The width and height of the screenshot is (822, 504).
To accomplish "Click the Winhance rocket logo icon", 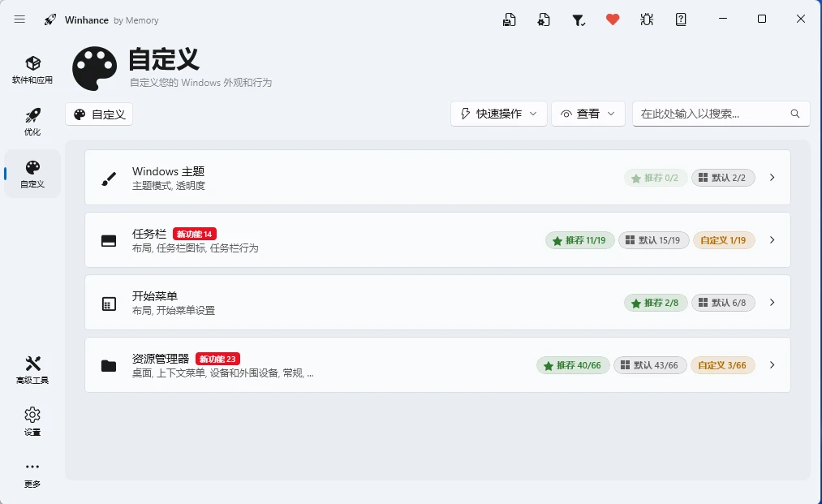I will (50, 20).
